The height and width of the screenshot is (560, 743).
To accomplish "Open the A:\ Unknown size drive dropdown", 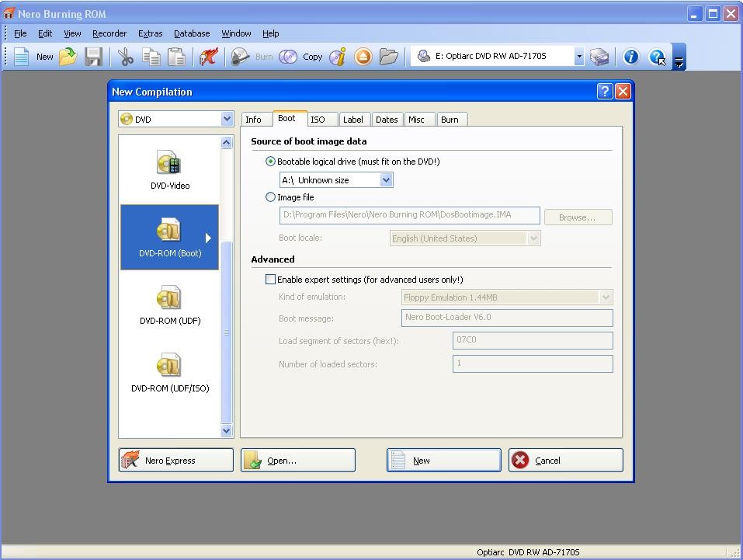I will pyautogui.click(x=386, y=179).
